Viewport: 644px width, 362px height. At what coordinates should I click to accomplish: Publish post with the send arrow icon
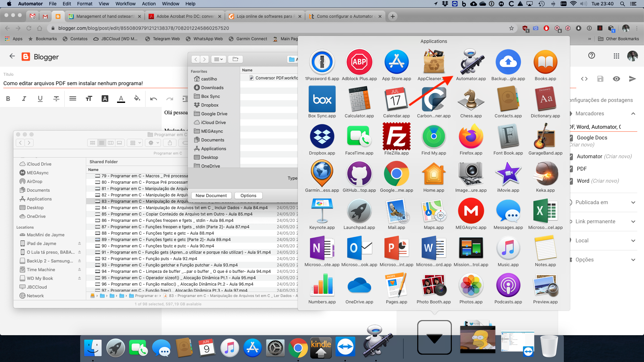click(x=632, y=79)
